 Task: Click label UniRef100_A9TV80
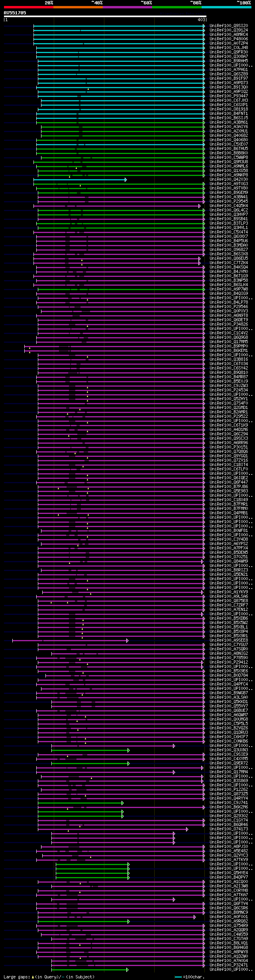tap(229, 188)
